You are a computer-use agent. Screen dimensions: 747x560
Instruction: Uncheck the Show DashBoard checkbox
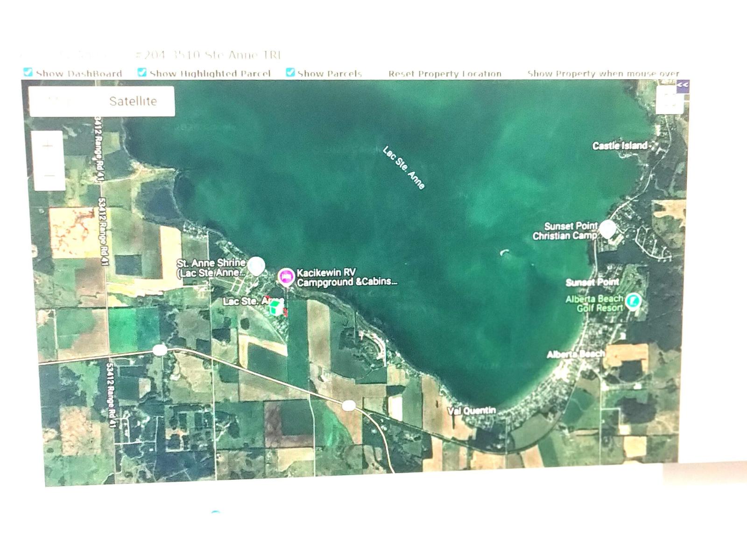(28, 72)
